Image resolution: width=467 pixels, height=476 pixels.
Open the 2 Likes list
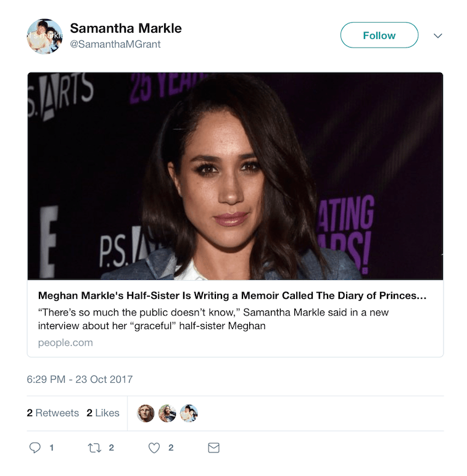(x=103, y=413)
